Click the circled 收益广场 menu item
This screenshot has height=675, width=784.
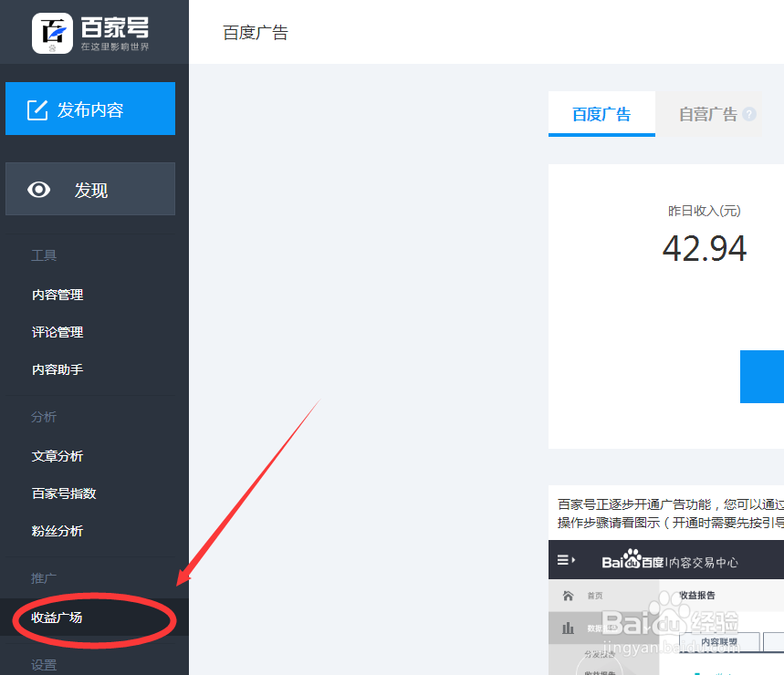tap(58, 618)
